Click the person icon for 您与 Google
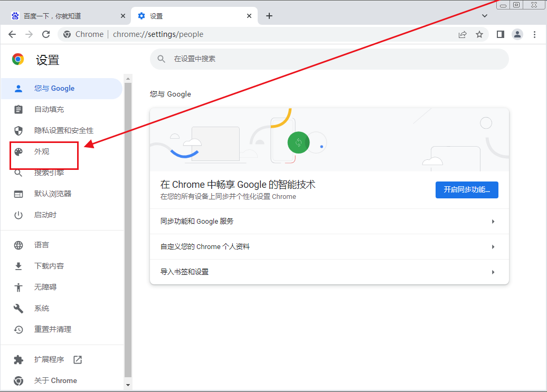This screenshot has width=547, height=392. point(18,89)
